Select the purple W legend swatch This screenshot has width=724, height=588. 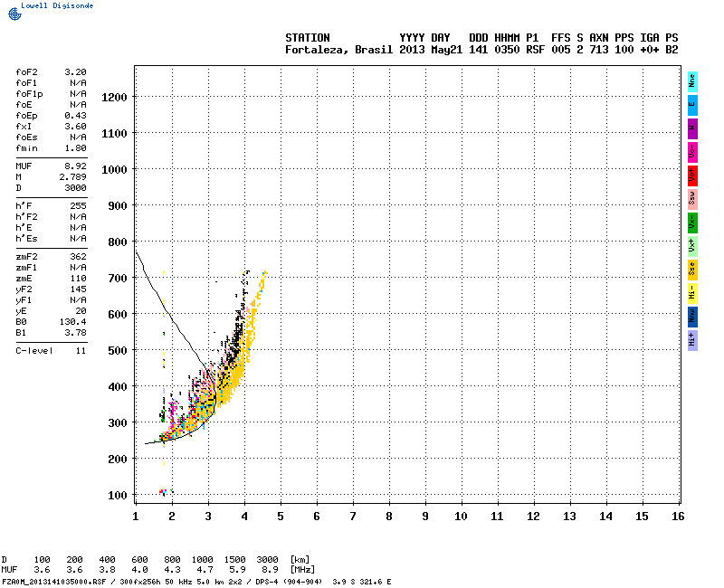click(x=692, y=128)
